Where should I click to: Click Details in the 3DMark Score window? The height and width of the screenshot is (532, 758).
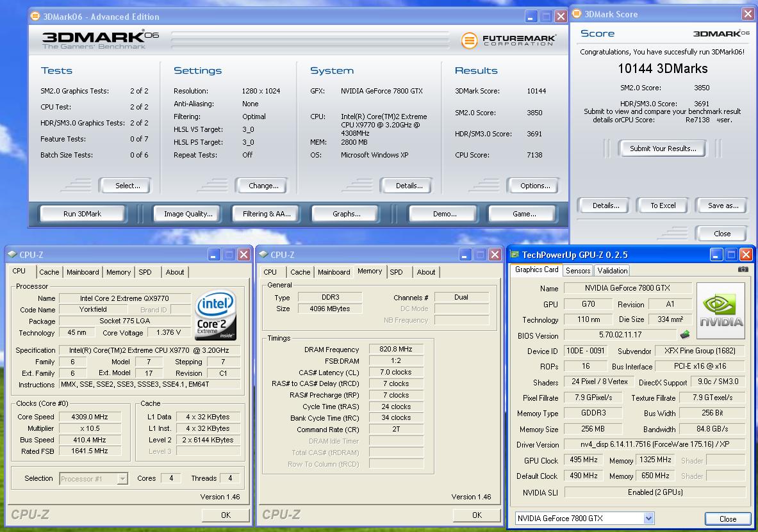[606, 206]
